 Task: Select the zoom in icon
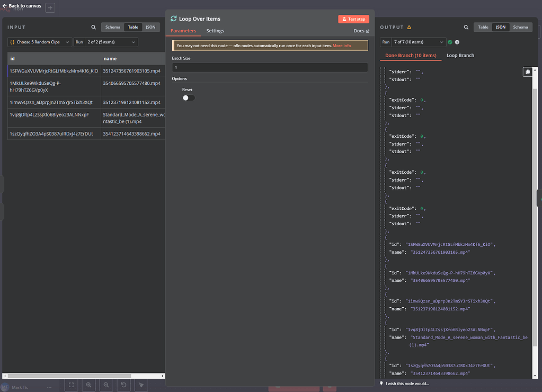coord(88,385)
